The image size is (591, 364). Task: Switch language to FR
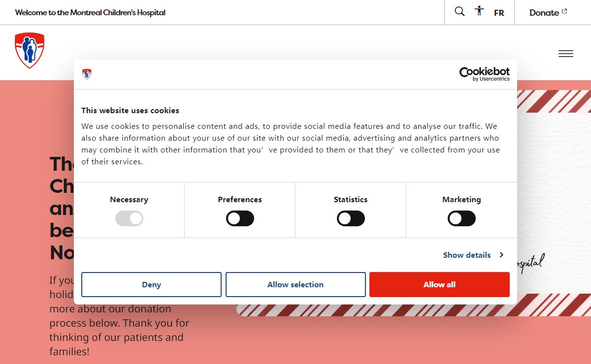point(499,13)
